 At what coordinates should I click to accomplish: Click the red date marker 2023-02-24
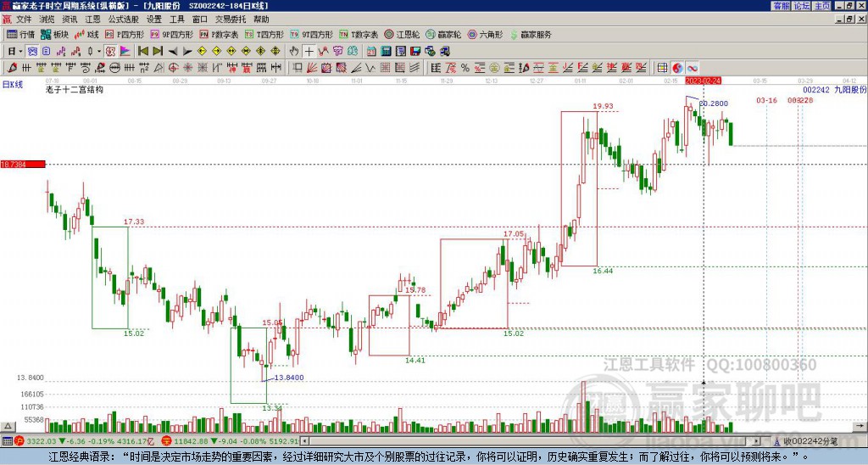pos(703,81)
